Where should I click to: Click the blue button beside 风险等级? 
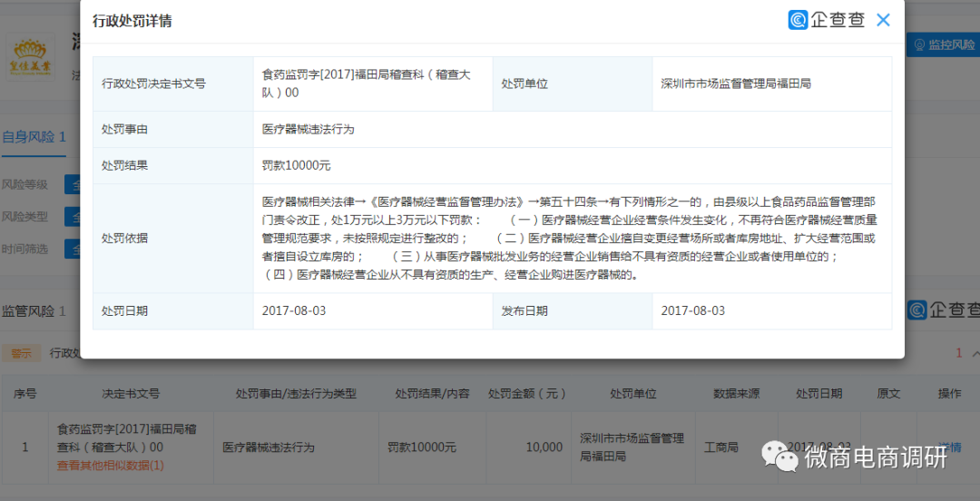point(73,185)
